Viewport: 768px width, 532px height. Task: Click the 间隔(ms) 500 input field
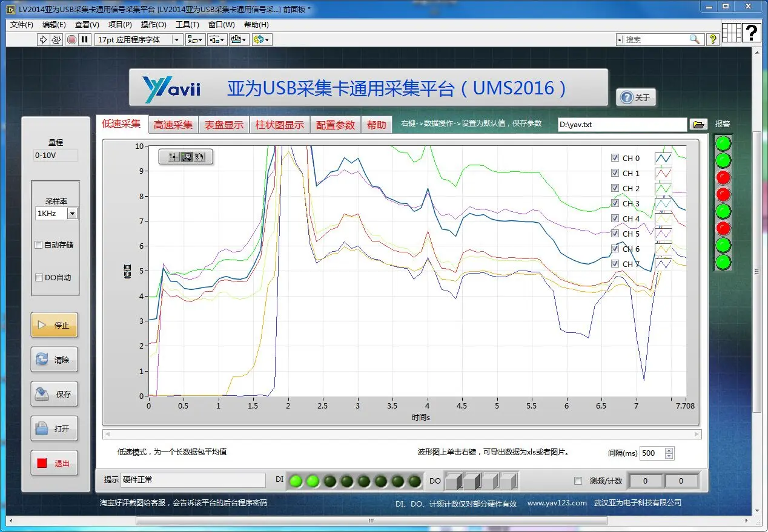(651, 453)
